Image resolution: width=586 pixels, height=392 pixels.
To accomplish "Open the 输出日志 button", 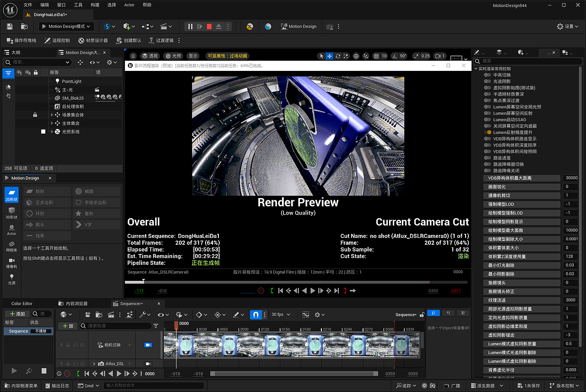I will click(58, 386).
